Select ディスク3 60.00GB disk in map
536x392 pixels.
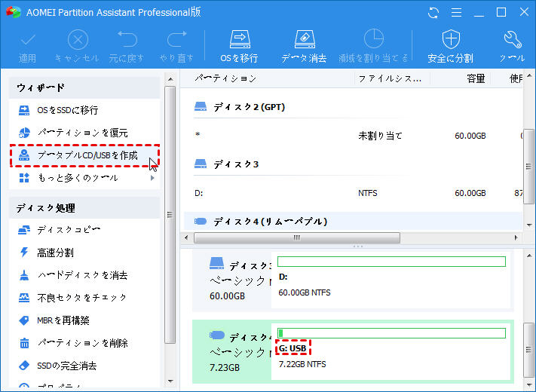[232, 281]
